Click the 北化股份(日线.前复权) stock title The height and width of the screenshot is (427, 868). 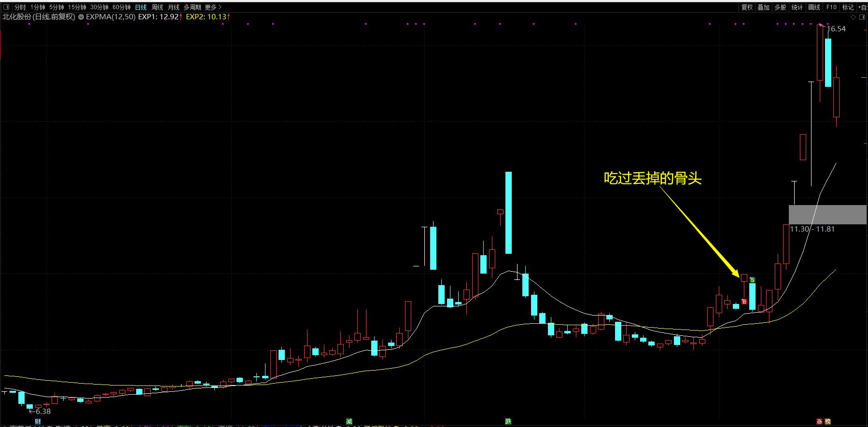[39, 17]
